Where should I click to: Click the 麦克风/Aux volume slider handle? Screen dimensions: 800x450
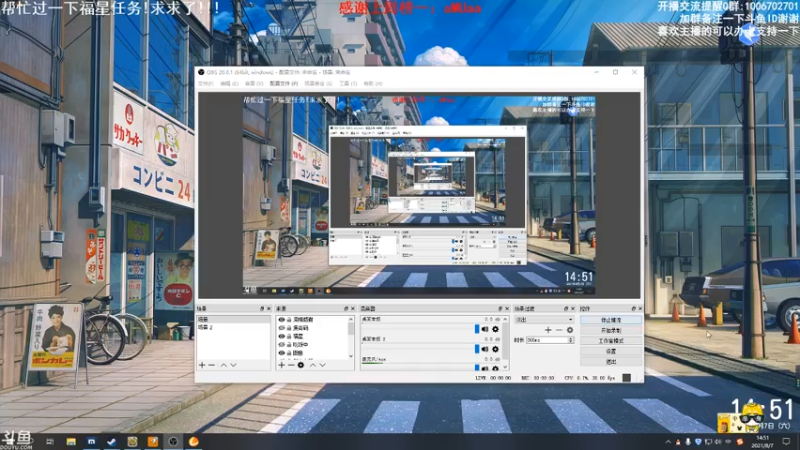point(477,368)
